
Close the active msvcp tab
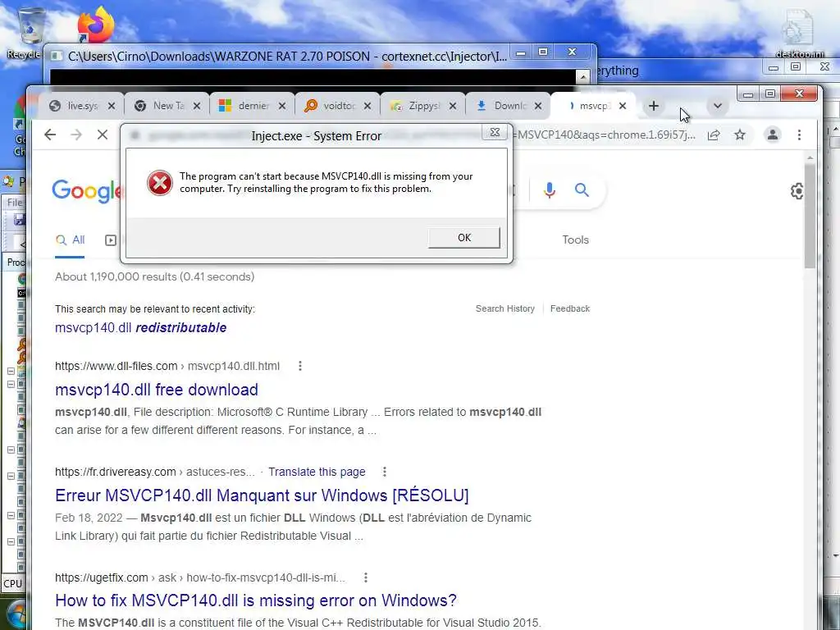pyautogui.click(x=623, y=106)
